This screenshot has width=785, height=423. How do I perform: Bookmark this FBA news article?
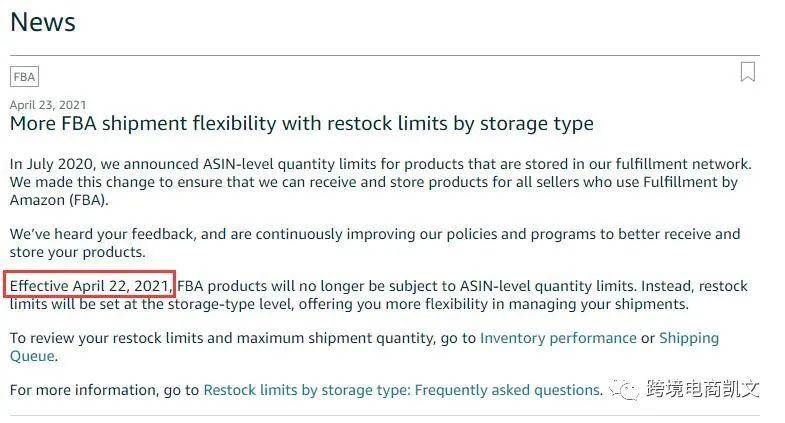747,72
